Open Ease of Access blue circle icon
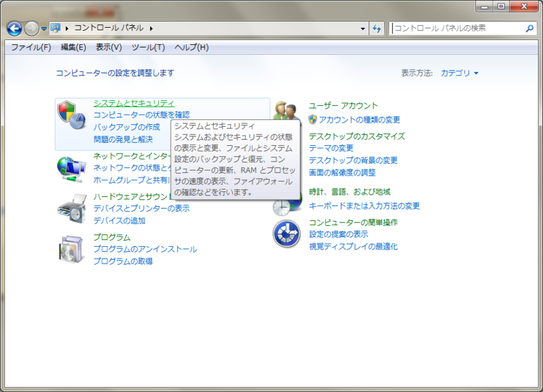This screenshot has width=543, height=392. click(x=286, y=234)
